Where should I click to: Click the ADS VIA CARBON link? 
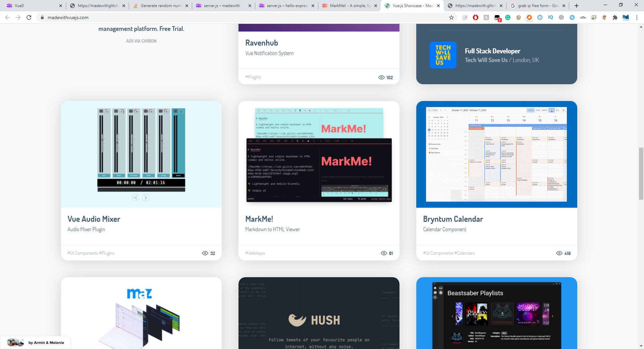pos(141,41)
